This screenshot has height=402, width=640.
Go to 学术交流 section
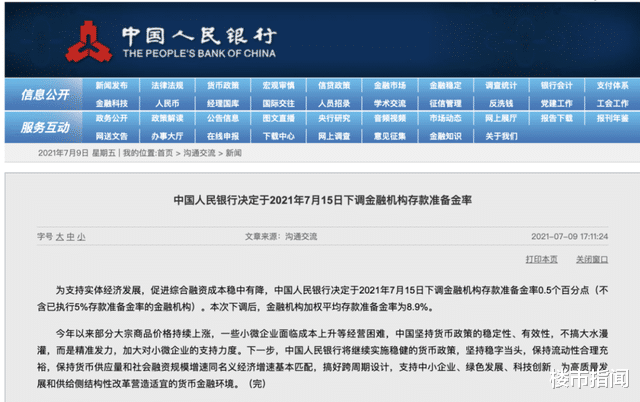(390, 103)
